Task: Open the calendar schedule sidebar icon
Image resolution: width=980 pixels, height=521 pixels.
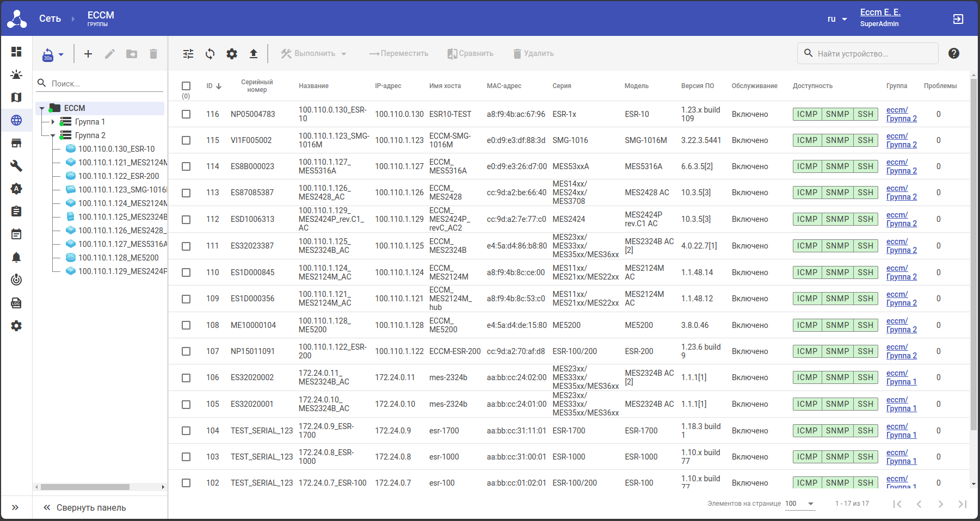Action: click(x=16, y=234)
